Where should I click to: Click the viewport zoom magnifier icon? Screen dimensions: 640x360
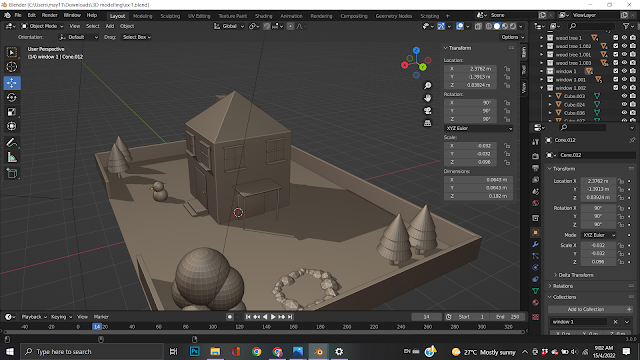coord(427,86)
